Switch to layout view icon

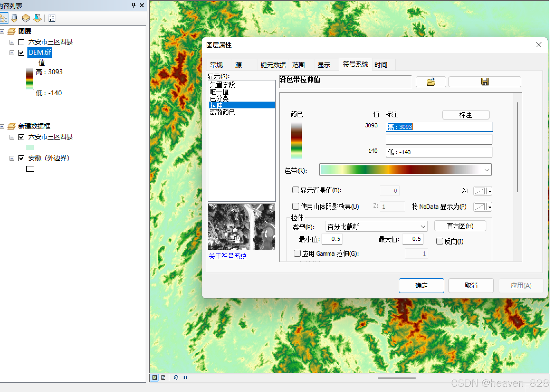163,377
